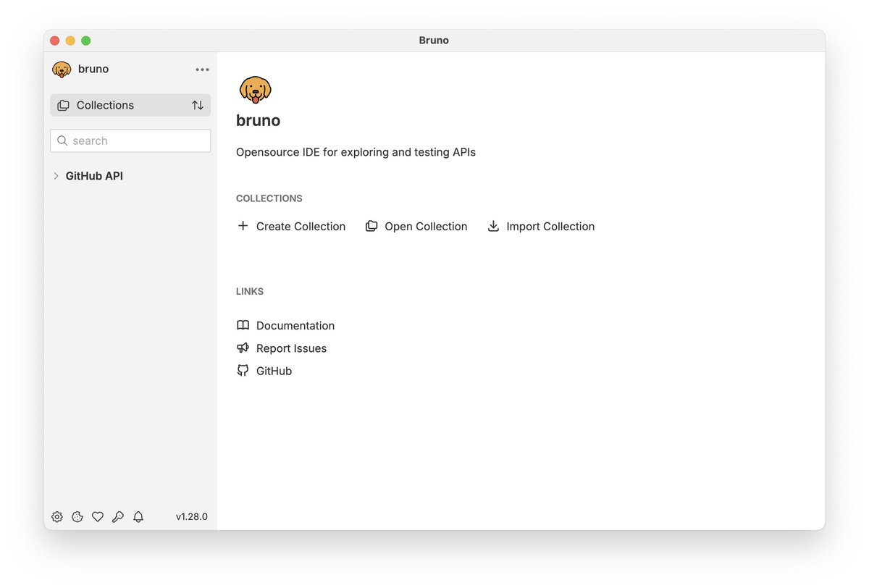The width and height of the screenshot is (869, 588).
Task: Open the GitHub link under Links
Action: [x=274, y=371]
